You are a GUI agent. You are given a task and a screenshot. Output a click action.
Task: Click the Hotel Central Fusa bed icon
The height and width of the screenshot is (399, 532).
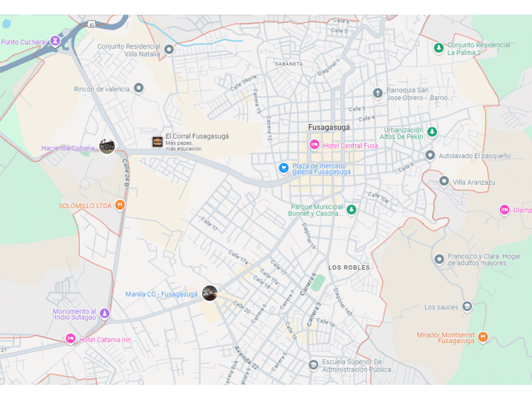(x=314, y=145)
